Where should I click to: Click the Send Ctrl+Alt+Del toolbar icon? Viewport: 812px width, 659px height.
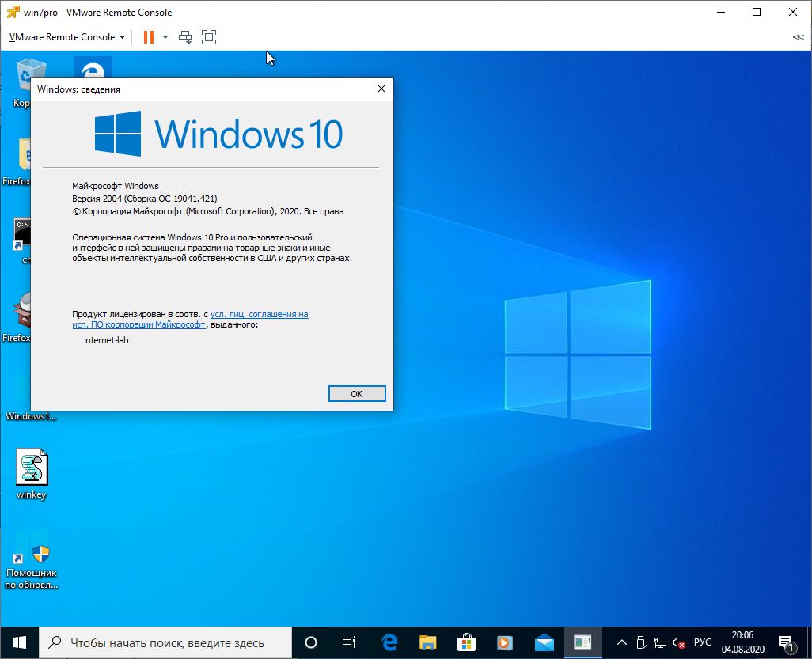[185, 37]
